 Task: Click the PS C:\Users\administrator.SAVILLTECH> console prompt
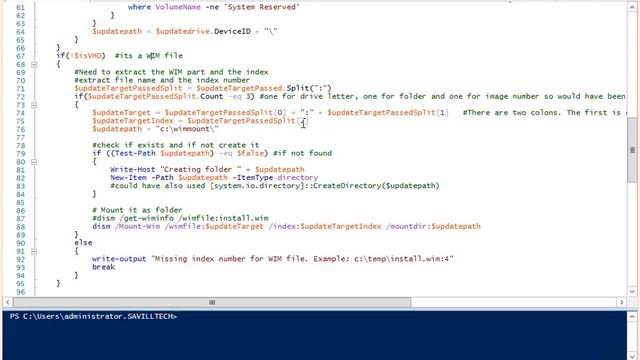pyautogui.click(x=93, y=316)
